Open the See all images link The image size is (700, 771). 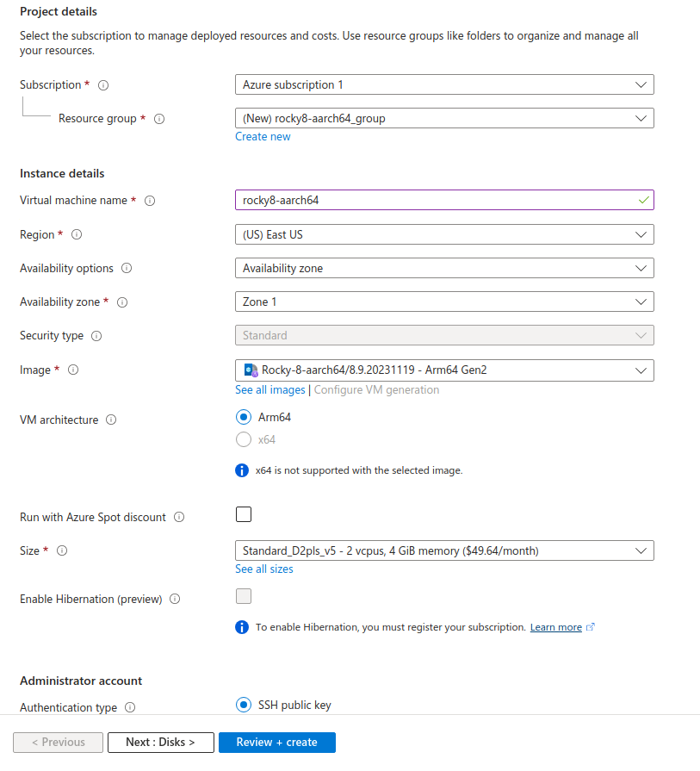[269, 390]
